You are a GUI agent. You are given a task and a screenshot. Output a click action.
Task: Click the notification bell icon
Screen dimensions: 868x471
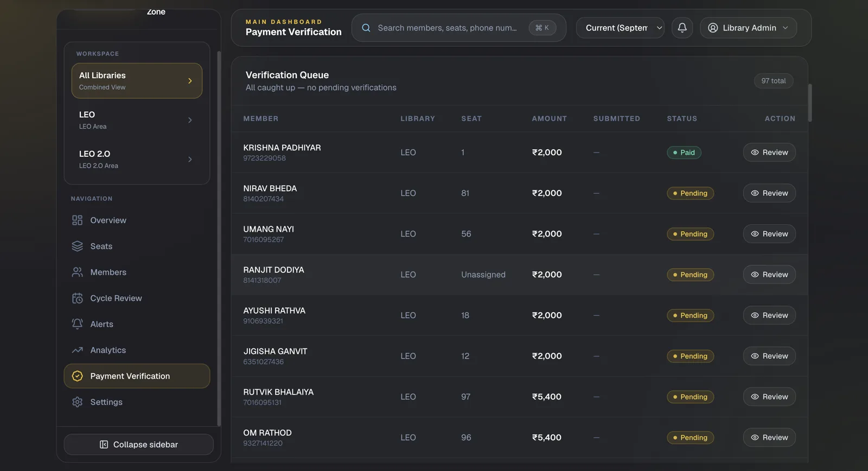point(682,28)
